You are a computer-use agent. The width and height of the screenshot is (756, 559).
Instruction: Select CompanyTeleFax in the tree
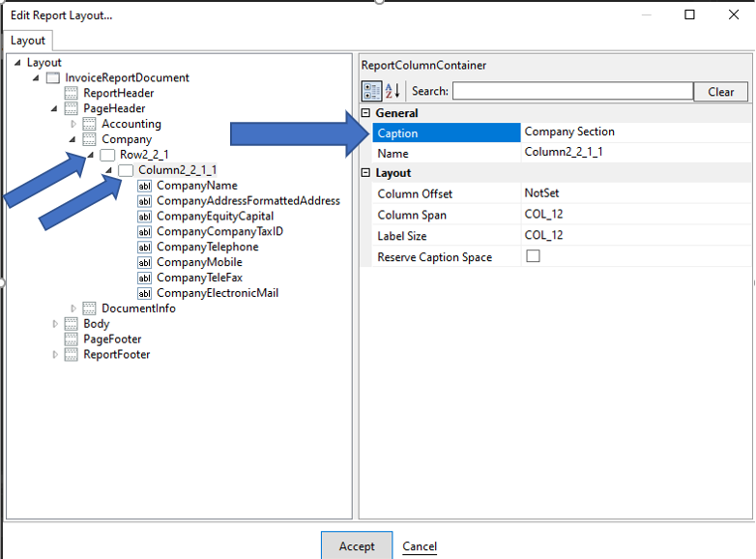199,278
